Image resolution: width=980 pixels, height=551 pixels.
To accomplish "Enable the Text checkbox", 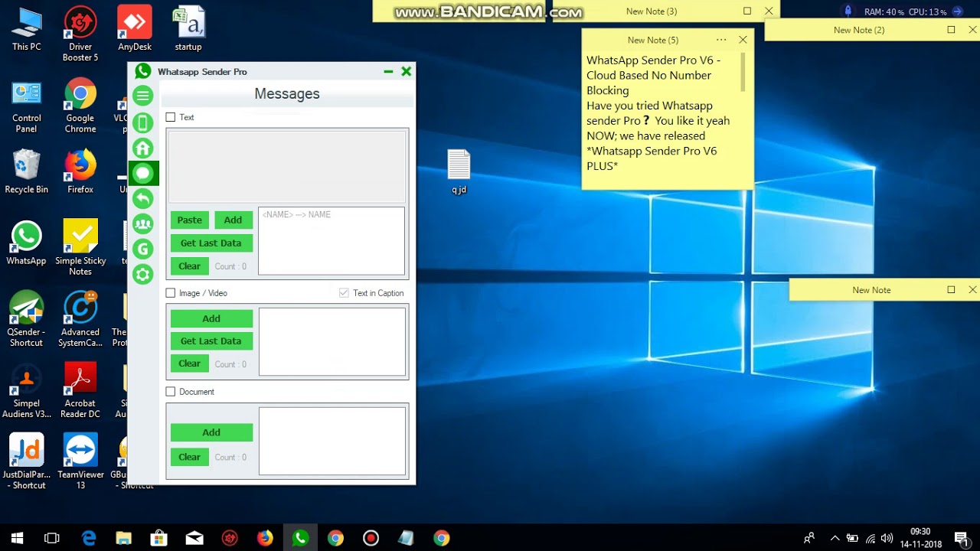I will pos(171,117).
